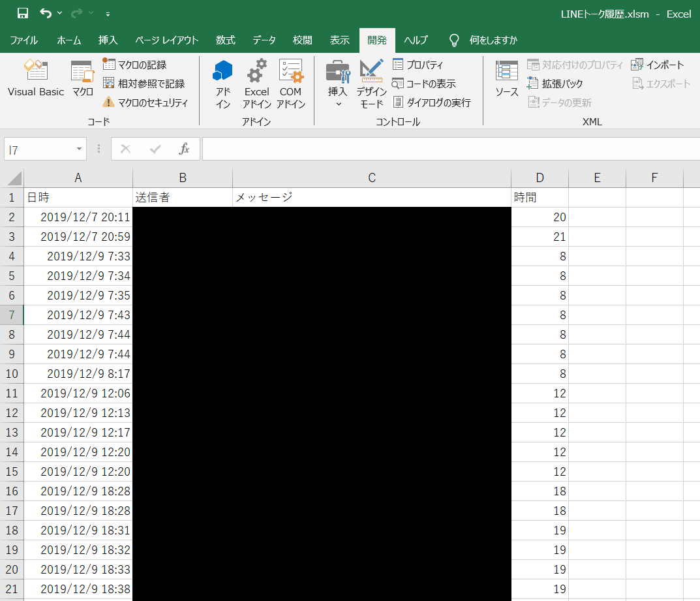Open the Add-ins button (アドイン)
700x601 pixels.
click(x=222, y=84)
